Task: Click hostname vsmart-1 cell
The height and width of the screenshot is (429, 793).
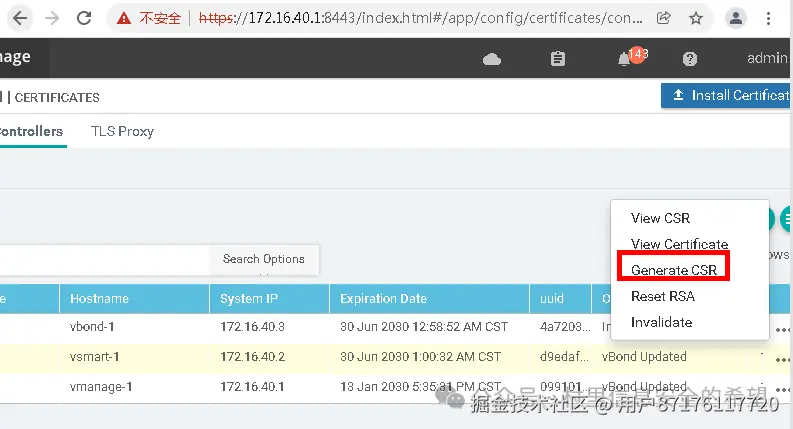Action: [x=95, y=357]
